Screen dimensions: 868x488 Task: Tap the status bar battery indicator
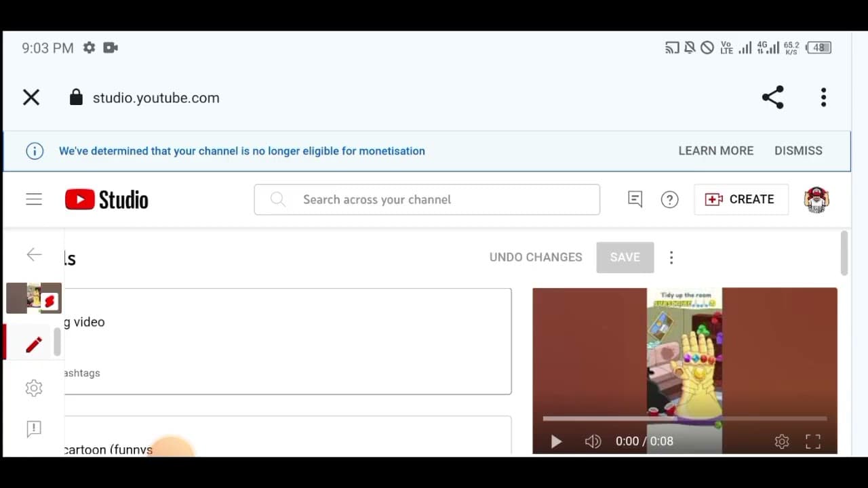click(820, 47)
